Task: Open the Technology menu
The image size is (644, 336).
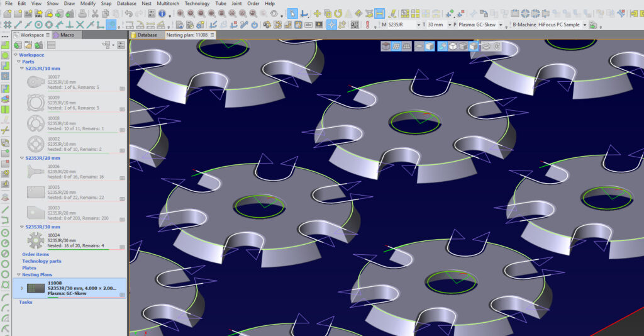Action: click(x=197, y=3)
